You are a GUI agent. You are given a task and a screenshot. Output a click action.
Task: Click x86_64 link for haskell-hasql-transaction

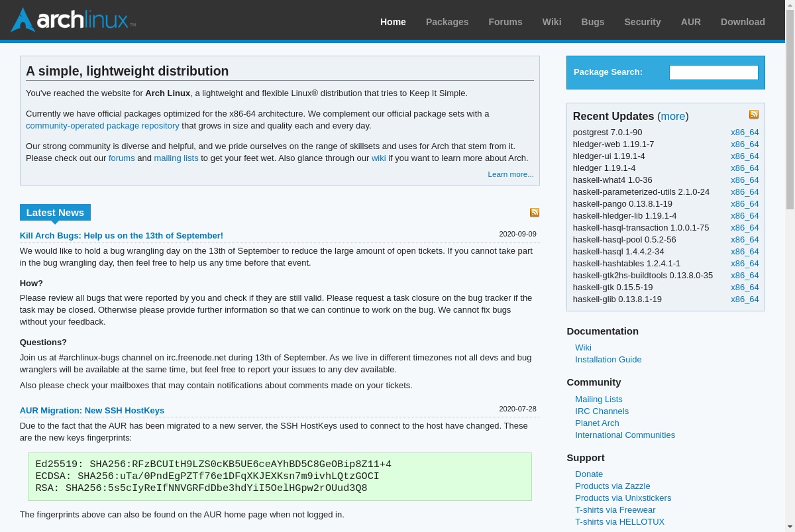745,228
